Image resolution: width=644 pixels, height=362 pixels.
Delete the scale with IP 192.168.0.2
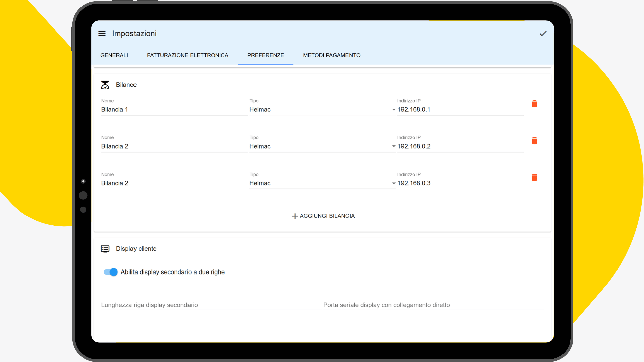click(534, 140)
